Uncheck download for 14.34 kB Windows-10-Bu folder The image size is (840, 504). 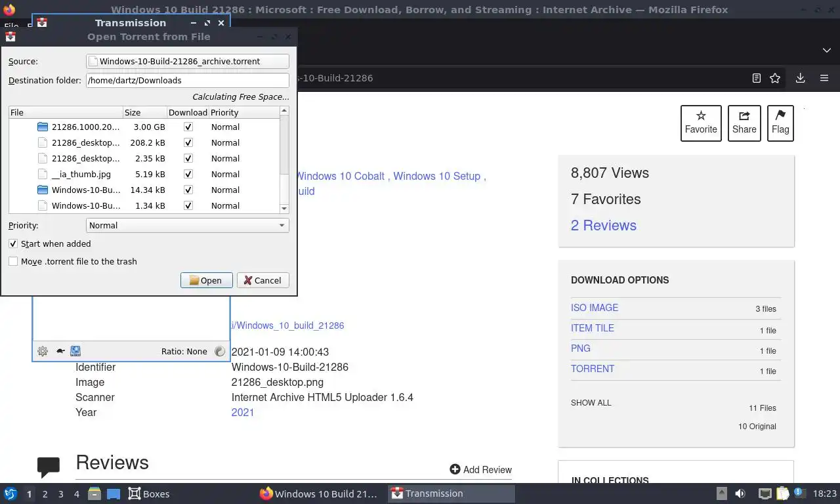pyautogui.click(x=188, y=190)
